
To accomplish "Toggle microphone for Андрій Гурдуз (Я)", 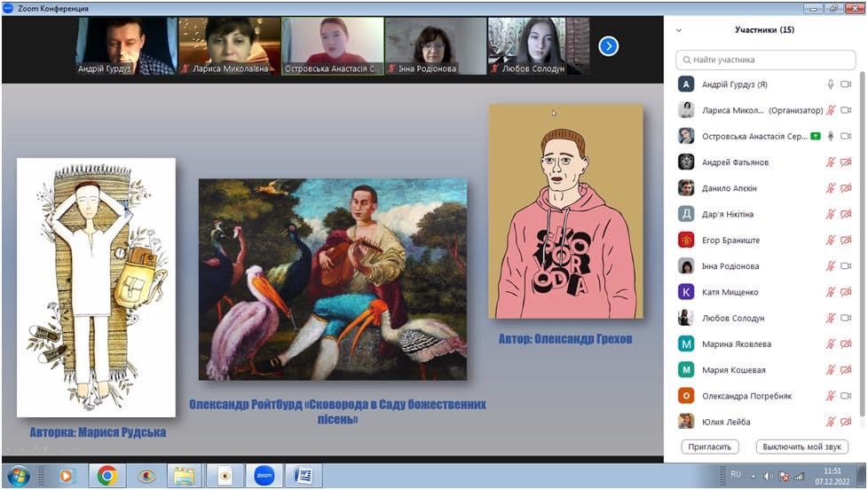I will pos(831,84).
